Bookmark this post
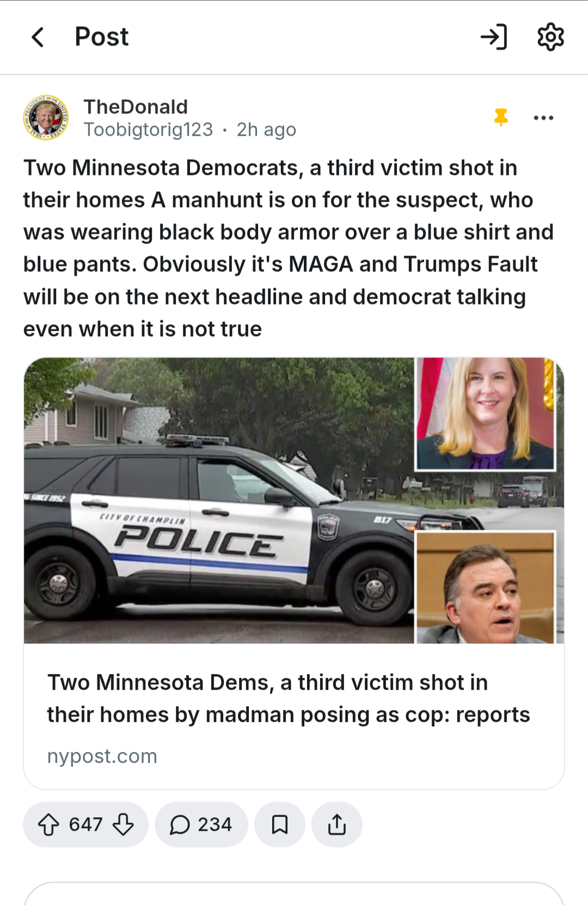Screen dimensions: 588x905 [x=279, y=824]
